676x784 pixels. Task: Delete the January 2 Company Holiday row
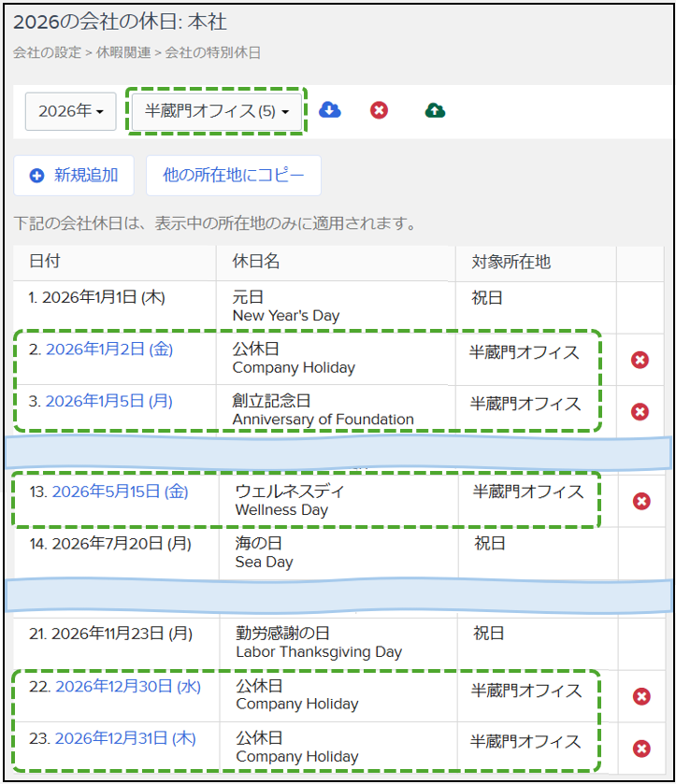click(640, 360)
